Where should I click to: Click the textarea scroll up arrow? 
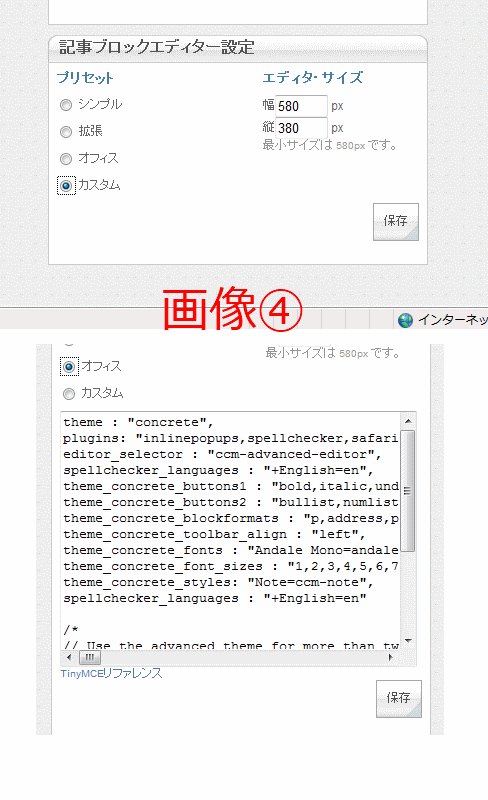tap(408, 421)
